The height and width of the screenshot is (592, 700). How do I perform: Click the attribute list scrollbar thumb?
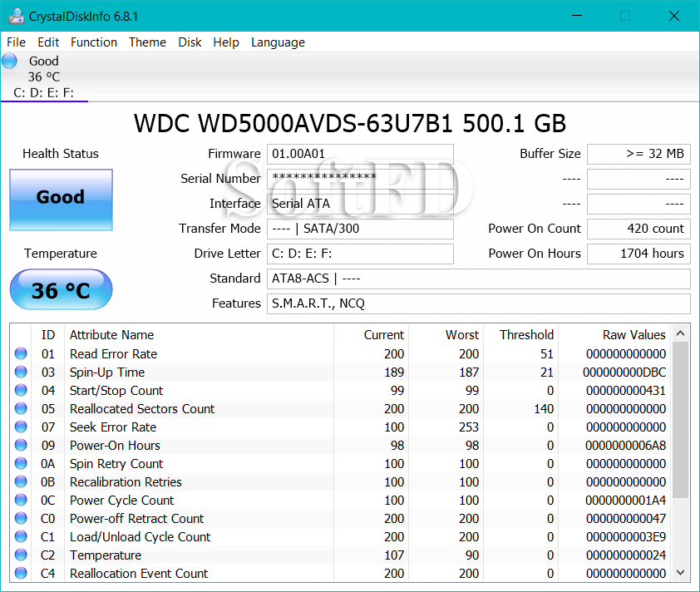coord(680,420)
